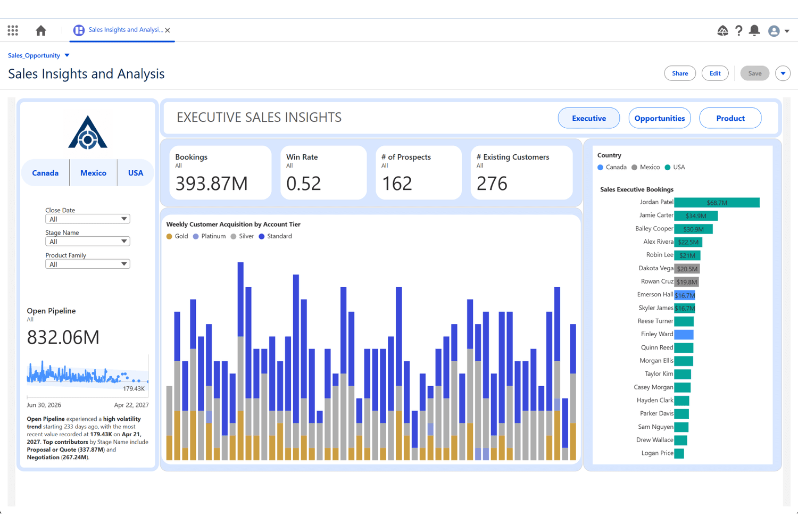Screen dimensions: 798x532
Task: Click Quinn Reed name label
Action: (657, 347)
